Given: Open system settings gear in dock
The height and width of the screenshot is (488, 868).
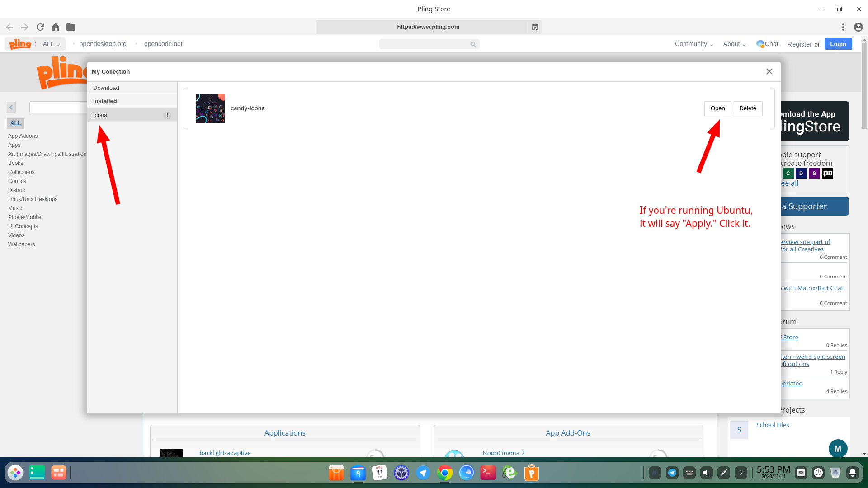Looking at the screenshot, I should tap(401, 473).
